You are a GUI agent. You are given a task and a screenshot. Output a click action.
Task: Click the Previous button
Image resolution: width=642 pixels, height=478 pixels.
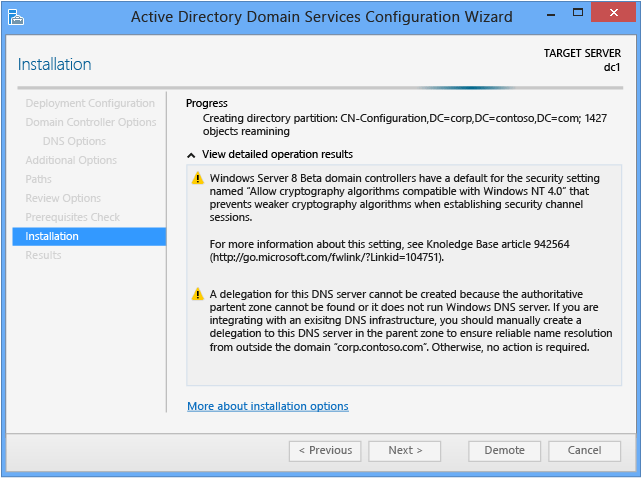pos(325,451)
